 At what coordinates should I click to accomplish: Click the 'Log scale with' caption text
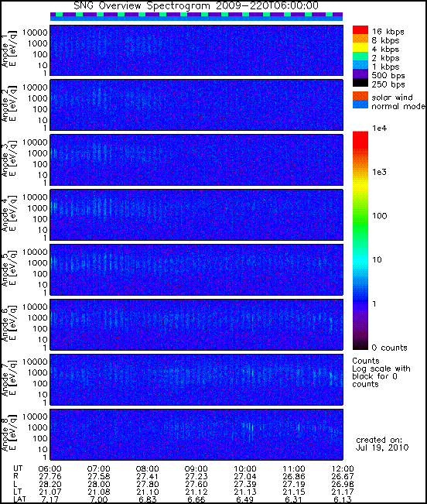point(381,369)
